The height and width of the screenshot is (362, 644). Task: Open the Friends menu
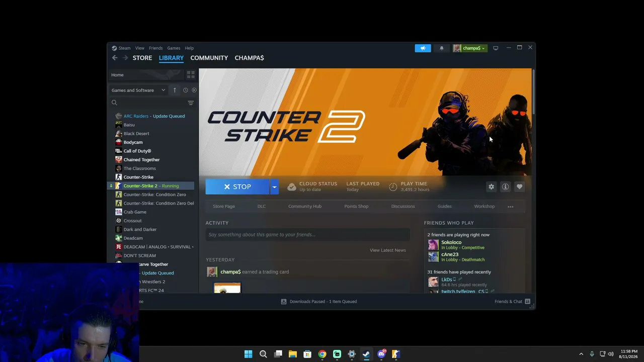(x=155, y=48)
